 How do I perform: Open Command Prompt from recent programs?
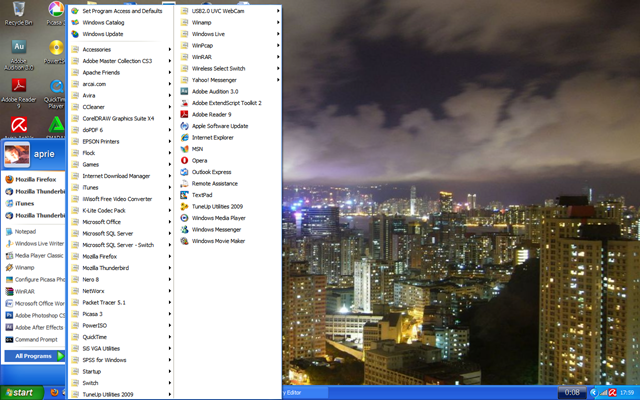point(34,339)
